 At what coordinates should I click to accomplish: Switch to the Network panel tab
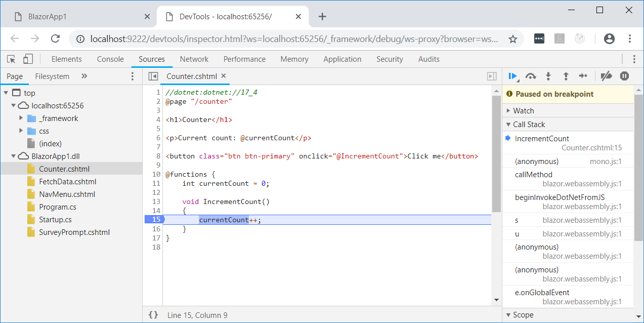click(x=194, y=59)
